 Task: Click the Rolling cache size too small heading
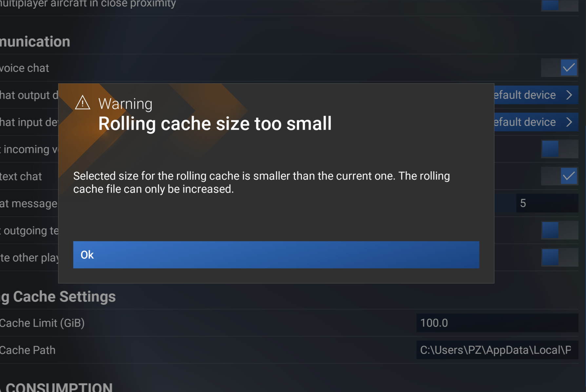pos(215,124)
